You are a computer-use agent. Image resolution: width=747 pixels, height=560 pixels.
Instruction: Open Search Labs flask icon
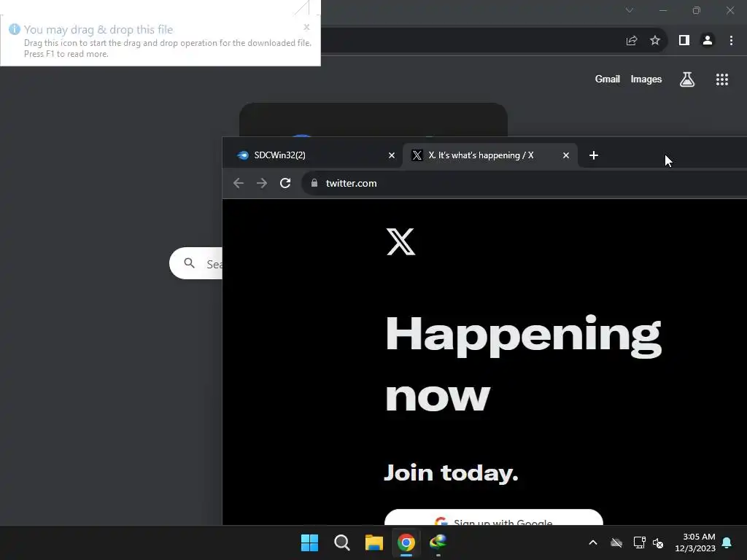click(687, 79)
